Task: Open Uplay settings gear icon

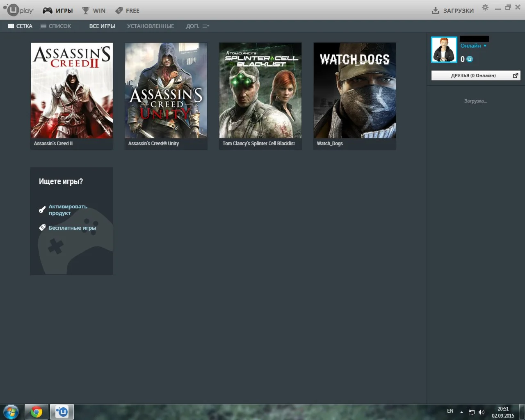Action: click(485, 7)
